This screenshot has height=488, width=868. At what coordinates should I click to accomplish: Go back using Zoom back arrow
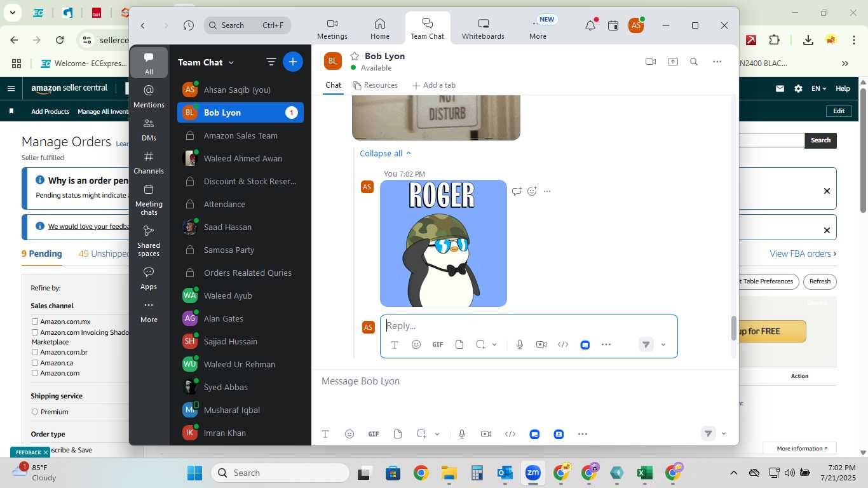click(143, 25)
